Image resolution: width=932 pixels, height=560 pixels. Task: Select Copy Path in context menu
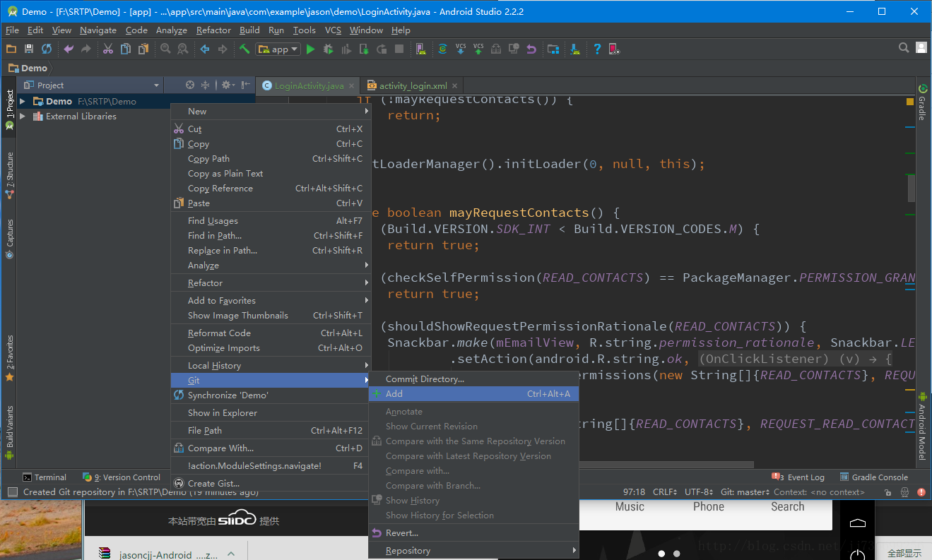click(x=271, y=159)
